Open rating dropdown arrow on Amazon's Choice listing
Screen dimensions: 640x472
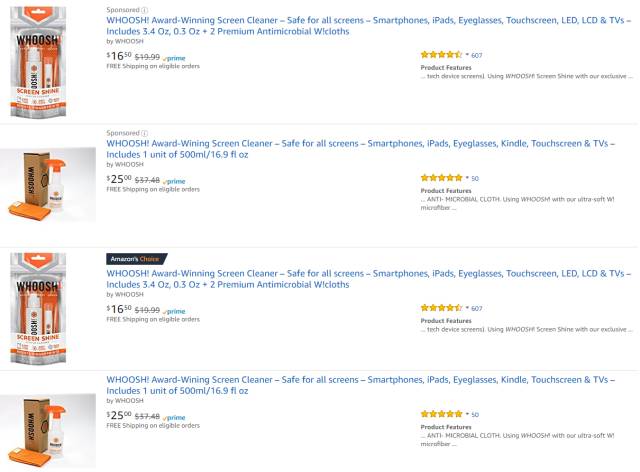pos(466,308)
